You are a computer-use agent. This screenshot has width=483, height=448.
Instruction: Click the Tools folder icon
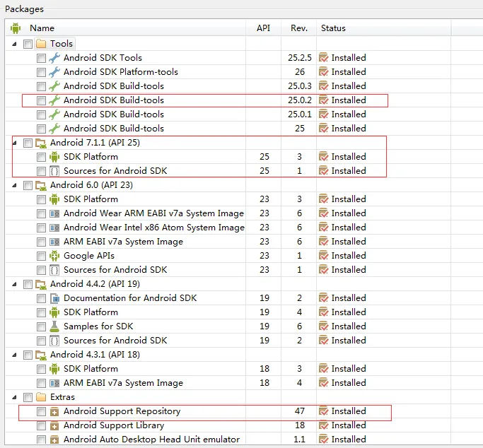(41, 44)
